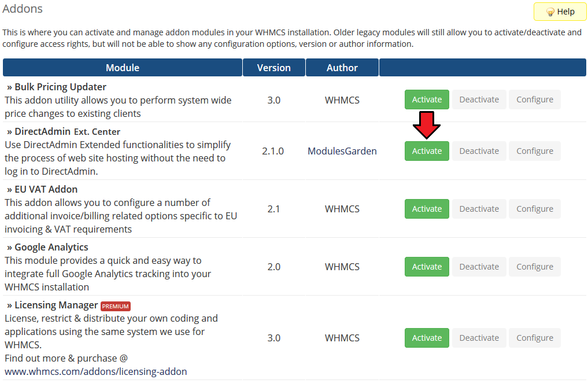Deactivate the Licensing Manager addon
Screen dimensions: 588x383
click(x=479, y=338)
